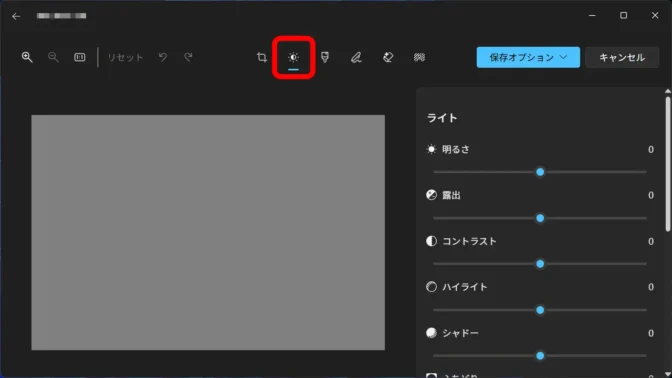Click the ハイライト label

465,287
